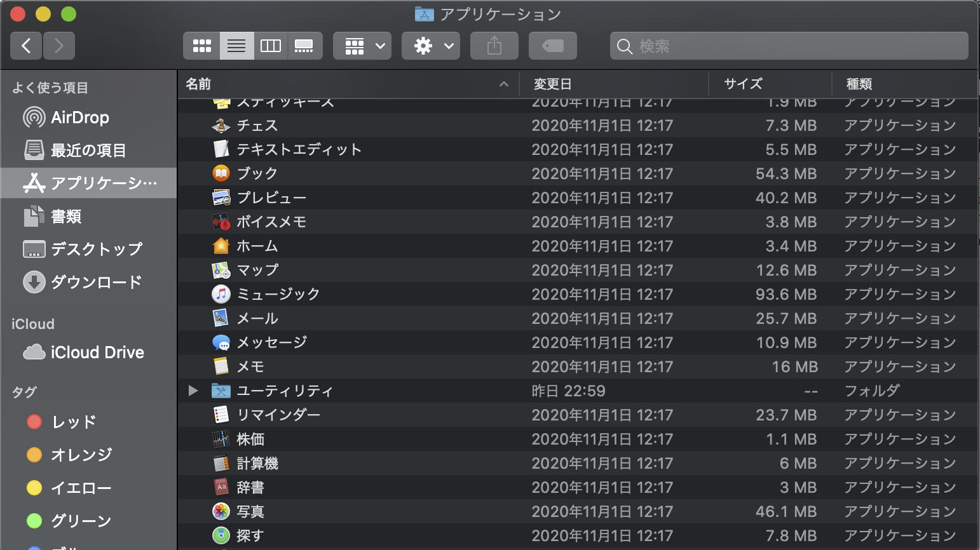Screen dimensions: 980x550
Task: Click the edit tags toolbar button
Action: pyautogui.click(x=553, y=46)
